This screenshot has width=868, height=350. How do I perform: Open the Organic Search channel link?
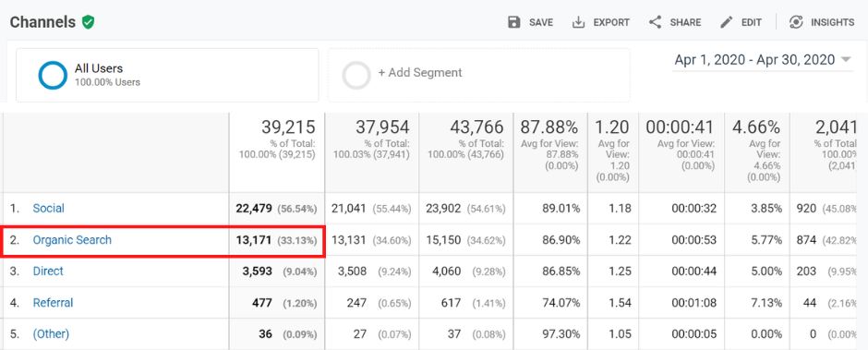(x=72, y=240)
